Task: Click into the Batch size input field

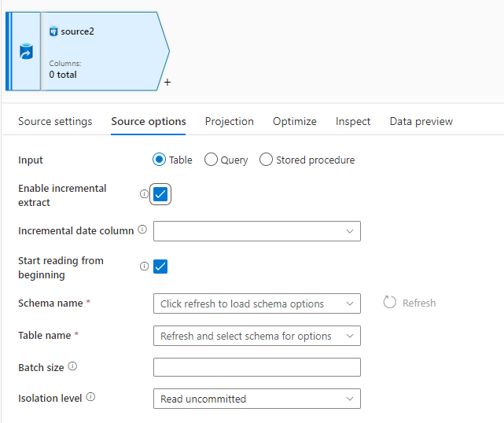Action: pos(257,367)
